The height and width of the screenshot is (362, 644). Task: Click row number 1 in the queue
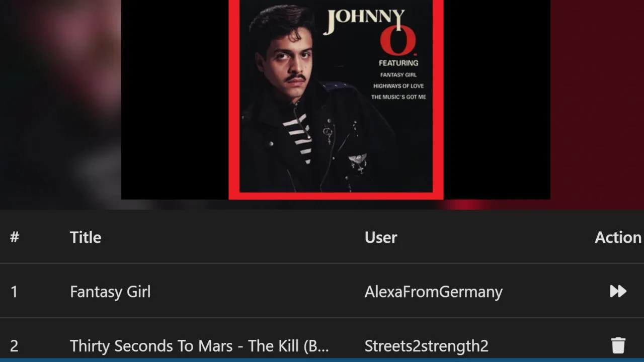click(x=14, y=292)
